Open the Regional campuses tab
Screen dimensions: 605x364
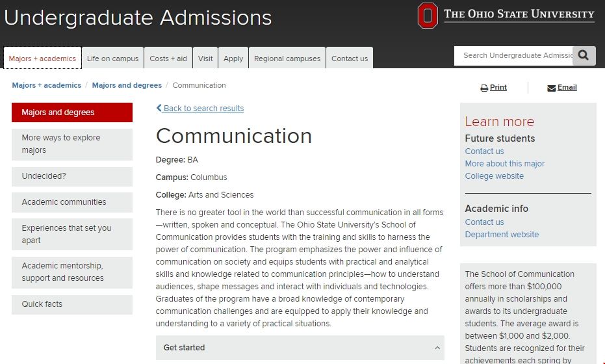(x=287, y=58)
